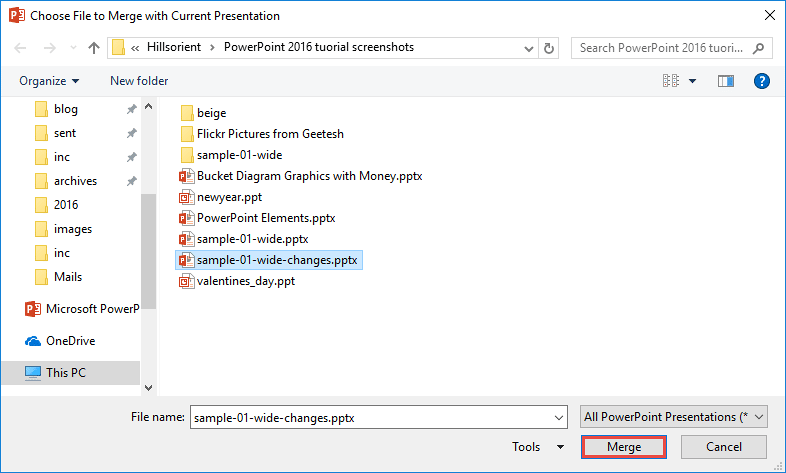This screenshot has width=786, height=473.
Task: Select valentines_day.ppt file
Action: pos(237,281)
